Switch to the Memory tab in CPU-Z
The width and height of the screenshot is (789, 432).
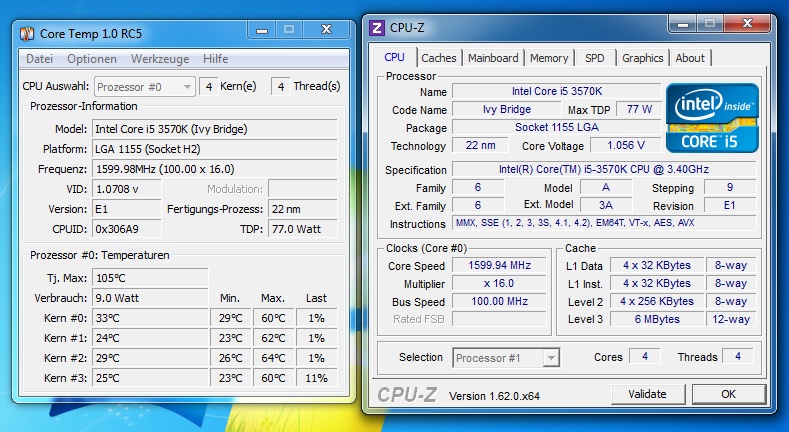pyautogui.click(x=549, y=58)
